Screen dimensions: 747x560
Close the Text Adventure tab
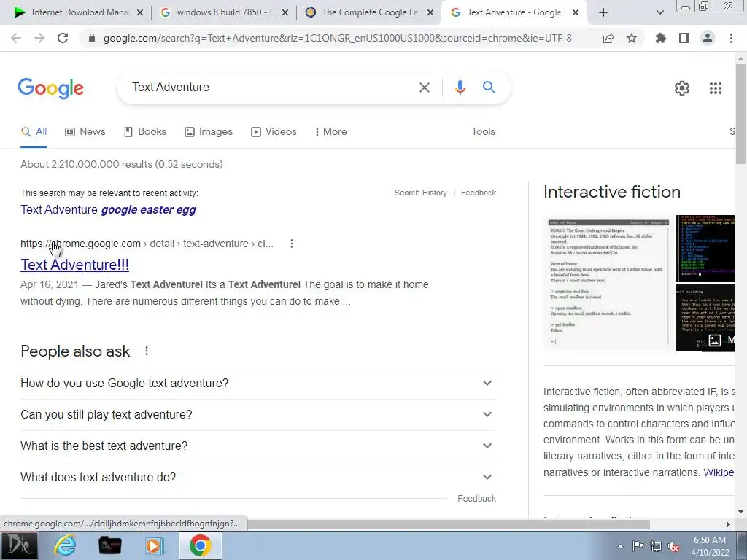(576, 12)
